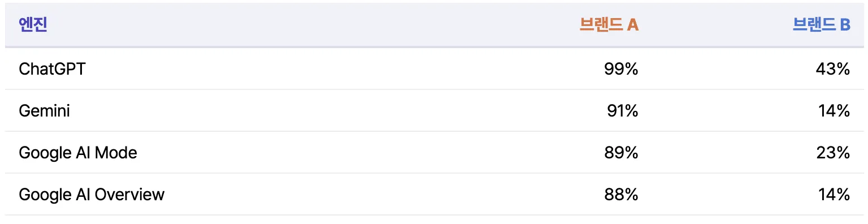The width and height of the screenshot is (868, 224).
Task: Click ChatGPT's 99% value under 브랜드 A
Action: click(620, 69)
